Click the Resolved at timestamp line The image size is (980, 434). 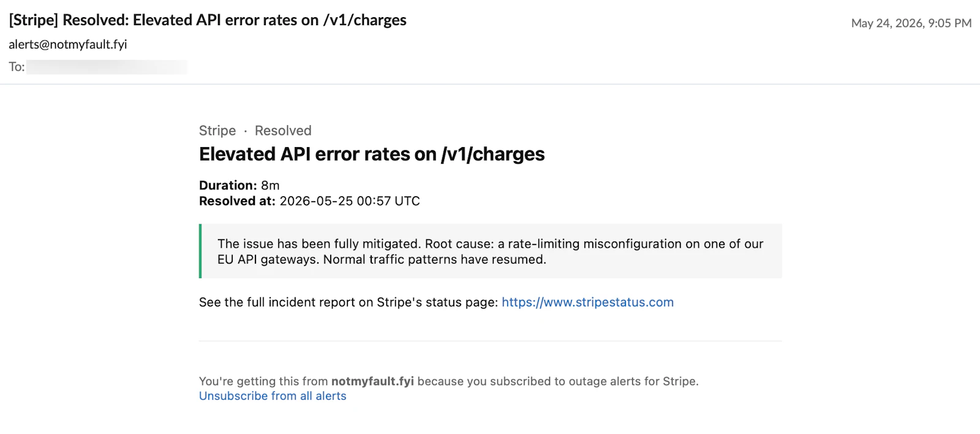309,201
